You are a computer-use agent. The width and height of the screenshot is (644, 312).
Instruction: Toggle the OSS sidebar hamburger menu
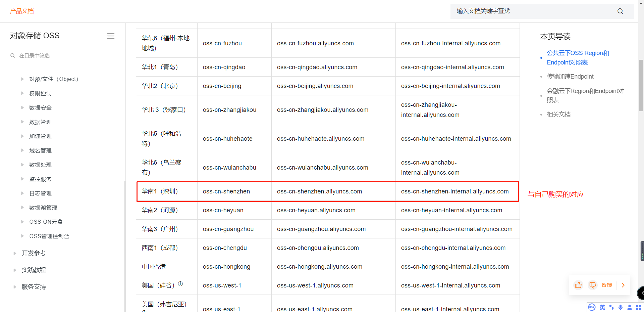click(111, 36)
